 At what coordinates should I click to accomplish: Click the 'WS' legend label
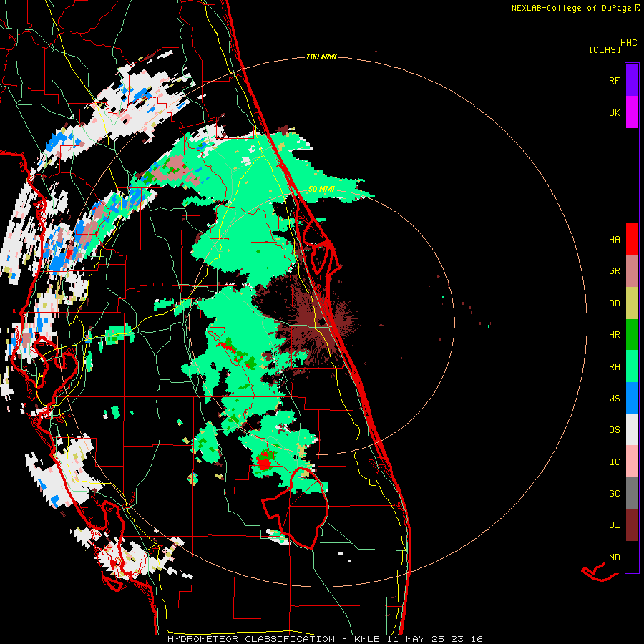coord(614,399)
